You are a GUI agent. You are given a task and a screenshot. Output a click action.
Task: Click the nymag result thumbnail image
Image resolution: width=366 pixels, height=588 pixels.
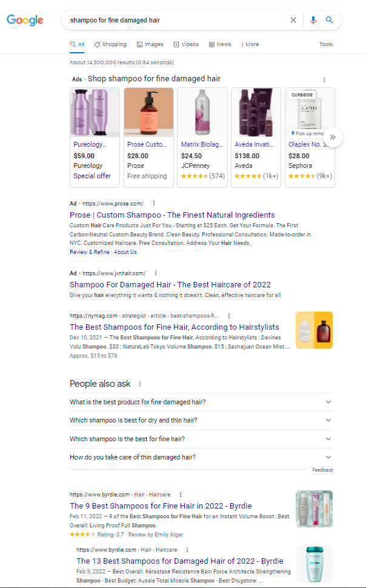tap(314, 330)
